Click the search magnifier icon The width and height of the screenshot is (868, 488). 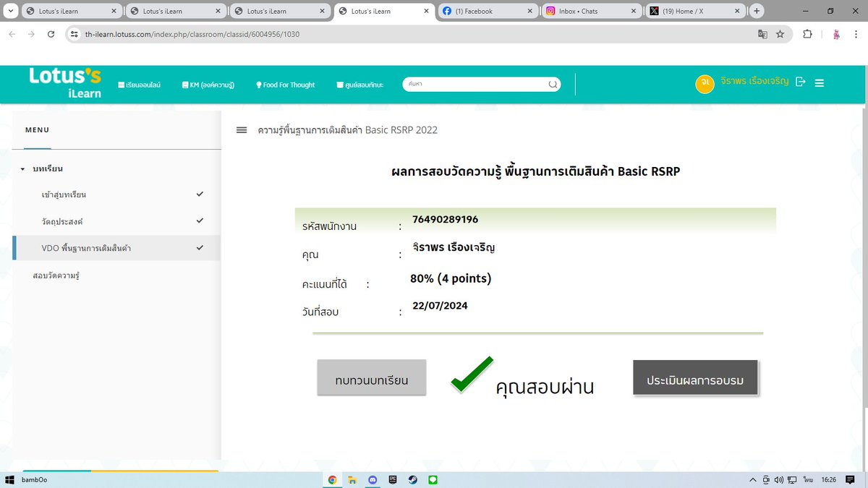[553, 84]
